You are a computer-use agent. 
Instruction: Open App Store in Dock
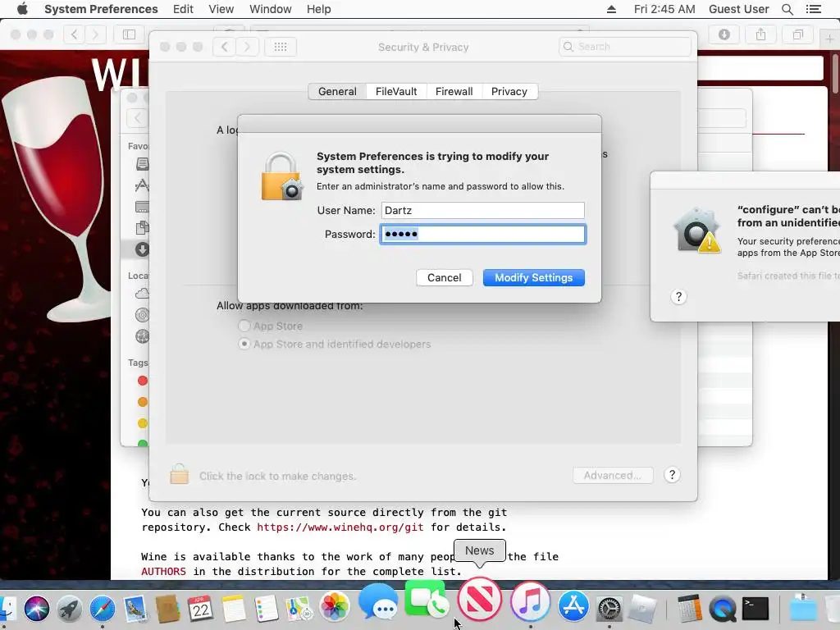point(573,606)
